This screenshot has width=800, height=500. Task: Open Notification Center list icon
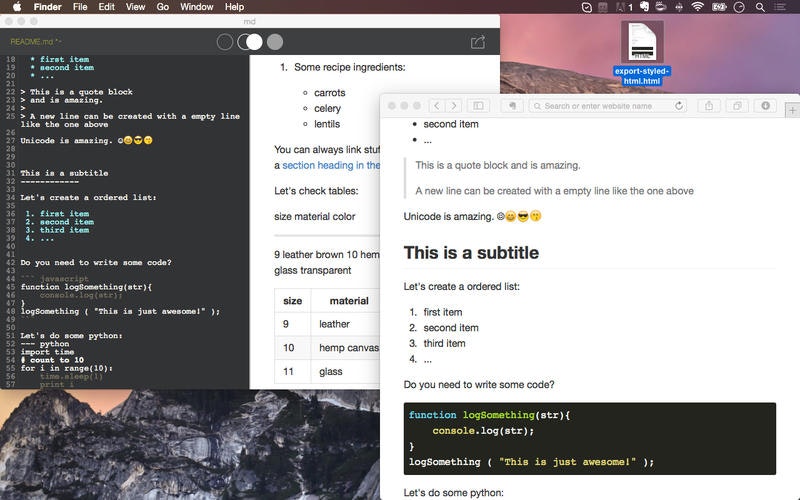tap(780, 7)
